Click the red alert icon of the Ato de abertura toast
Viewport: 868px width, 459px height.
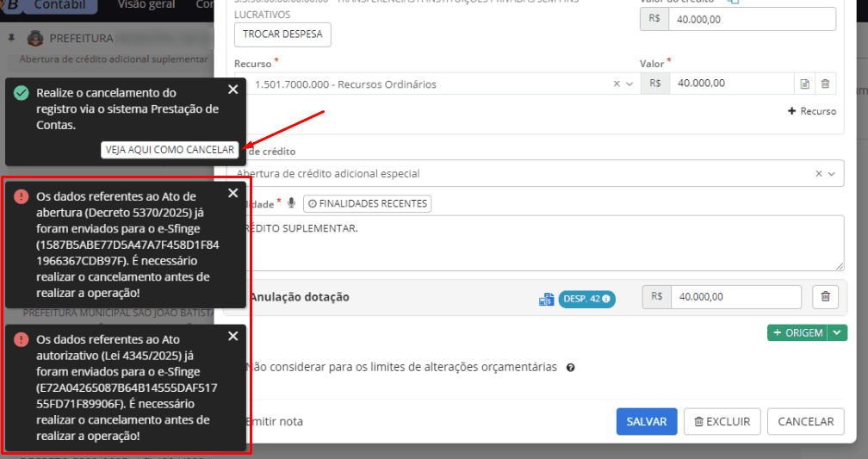point(21,196)
